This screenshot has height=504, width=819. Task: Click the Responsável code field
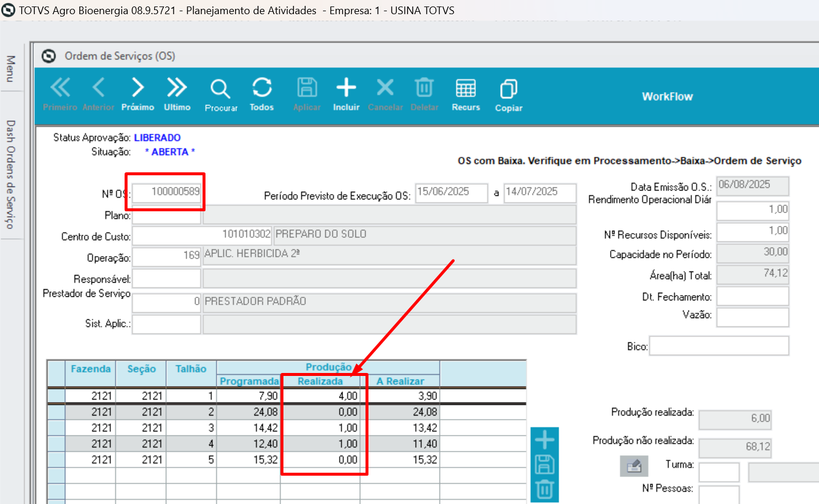pyautogui.click(x=167, y=279)
